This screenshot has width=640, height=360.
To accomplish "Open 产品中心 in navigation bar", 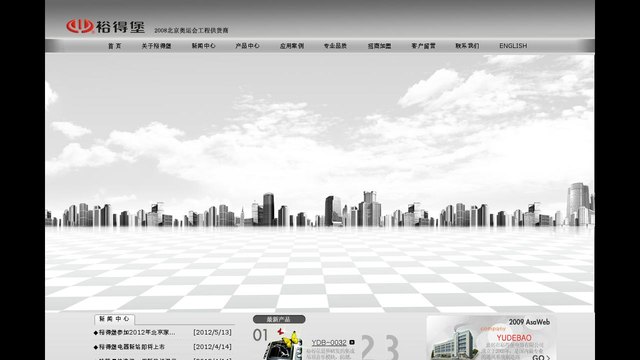I will click(247, 46).
